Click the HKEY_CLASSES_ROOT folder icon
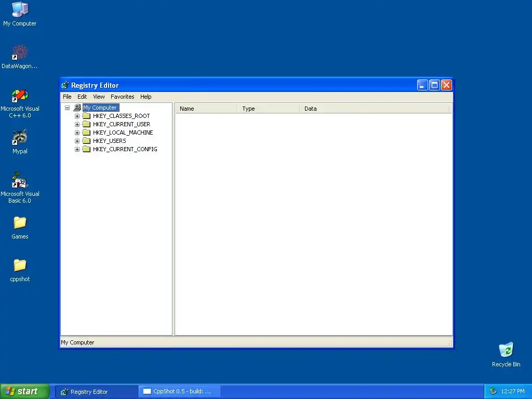532x399 pixels. click(87, 116)
